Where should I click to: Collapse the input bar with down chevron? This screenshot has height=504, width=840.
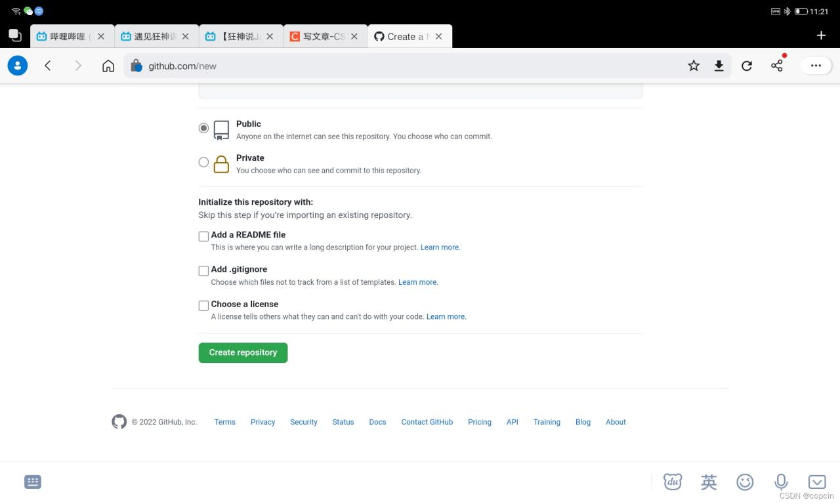point(817,482)
